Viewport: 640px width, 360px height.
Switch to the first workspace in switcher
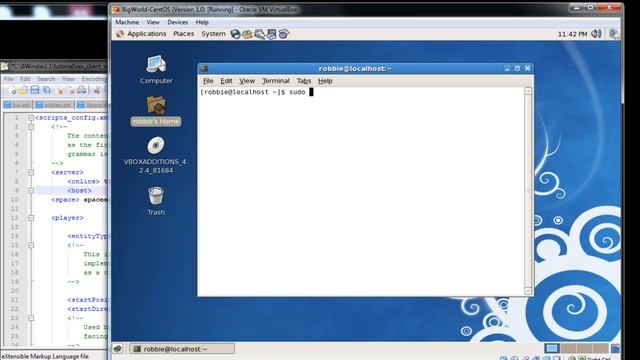[x=552, y=348]
